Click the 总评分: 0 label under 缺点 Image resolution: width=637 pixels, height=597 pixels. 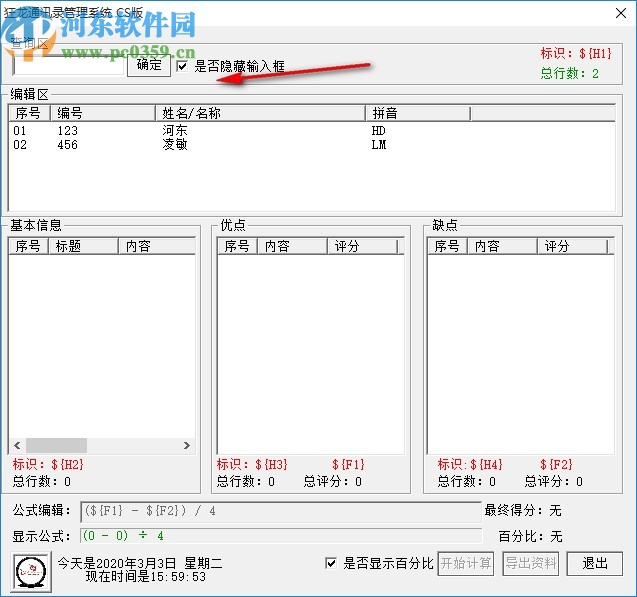(x=554, y=482)
